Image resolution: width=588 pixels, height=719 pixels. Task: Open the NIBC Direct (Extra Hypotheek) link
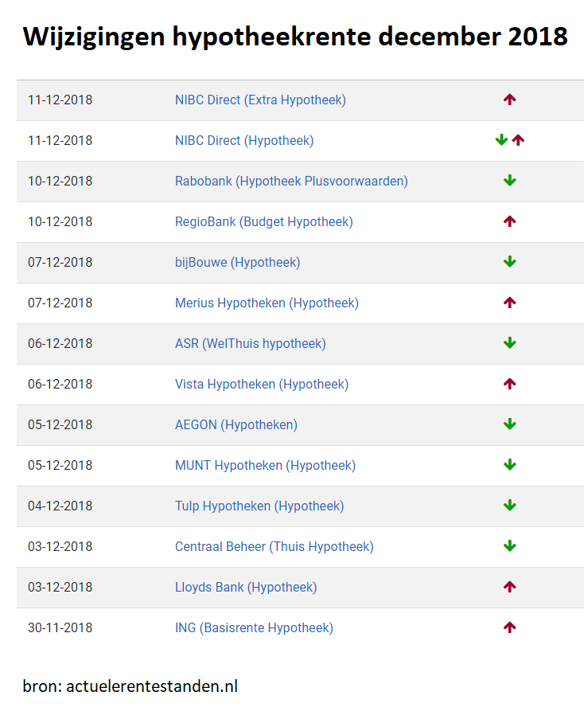[260, 100]
